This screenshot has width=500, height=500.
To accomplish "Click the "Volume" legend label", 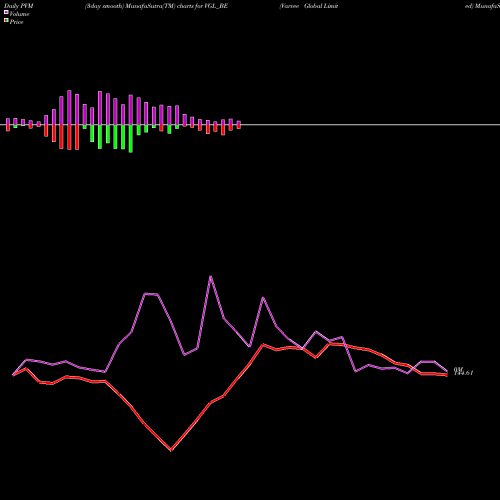I will click(19, 14).
